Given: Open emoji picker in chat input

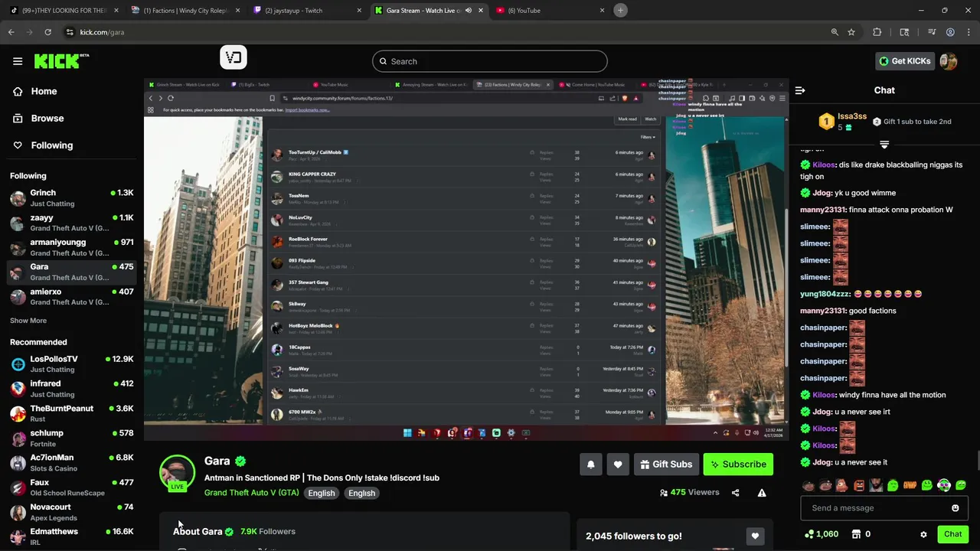Looking at the screenshot, I should tap(955, 508).
